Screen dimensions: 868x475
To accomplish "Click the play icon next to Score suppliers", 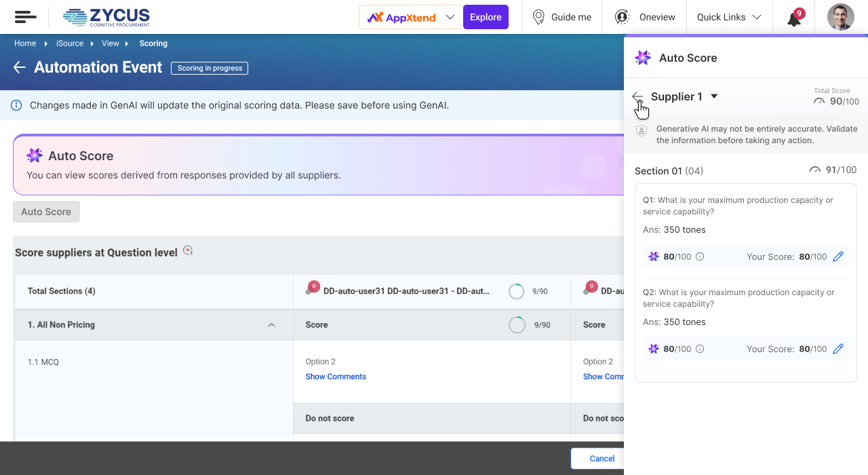I will [x=188, y=251].
